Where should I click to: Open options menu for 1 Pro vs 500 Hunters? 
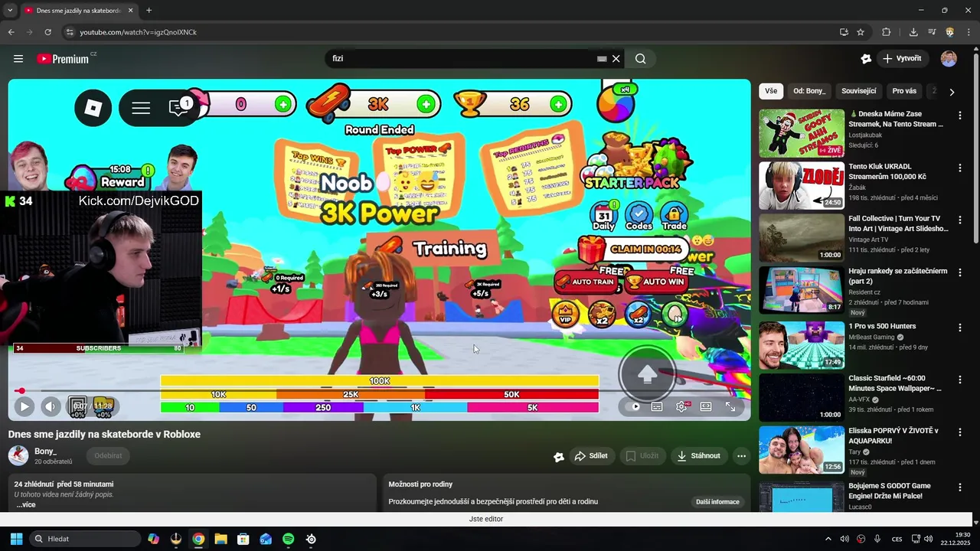point(960,328)
